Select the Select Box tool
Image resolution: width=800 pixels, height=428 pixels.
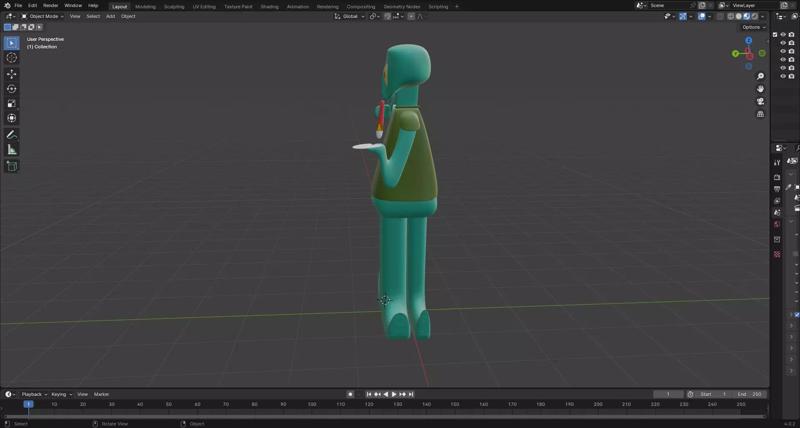coord(12,43)
